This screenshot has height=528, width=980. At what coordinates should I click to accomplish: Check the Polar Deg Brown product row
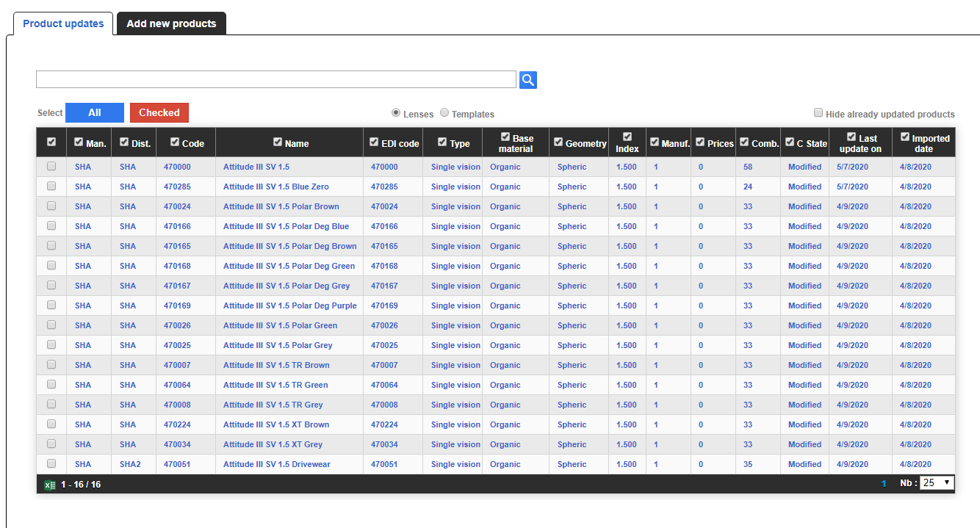pos(51,246)
